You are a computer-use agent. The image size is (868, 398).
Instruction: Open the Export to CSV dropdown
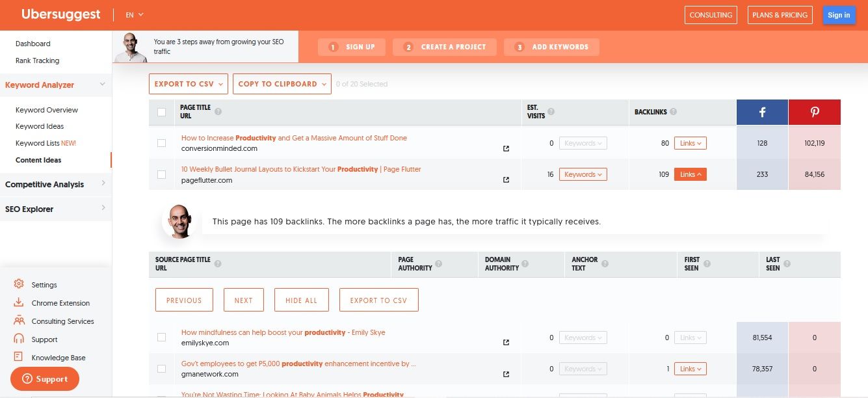[189, 84]
